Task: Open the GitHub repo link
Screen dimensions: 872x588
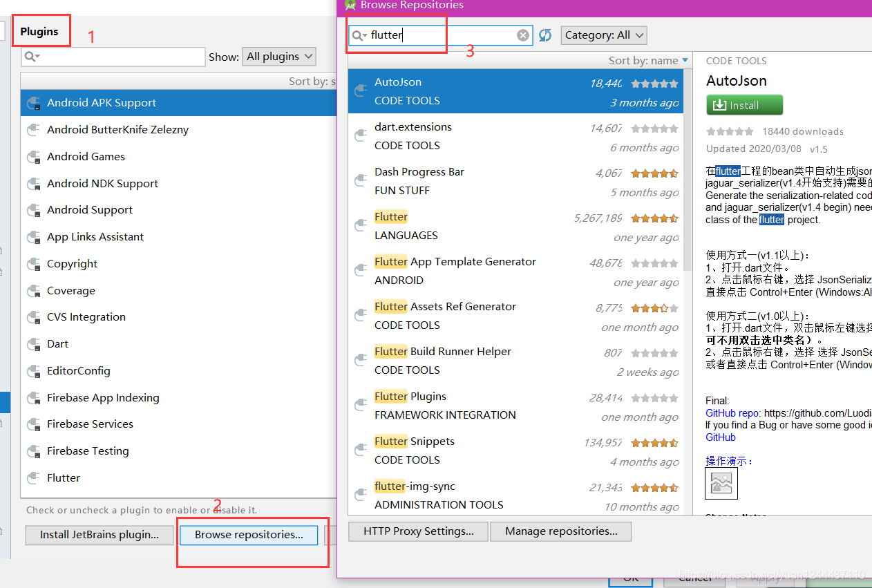Action: [x=733, y=413]
